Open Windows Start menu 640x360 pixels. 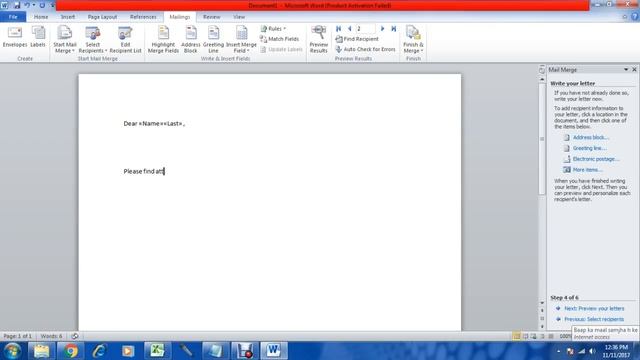tap(12, 351)
